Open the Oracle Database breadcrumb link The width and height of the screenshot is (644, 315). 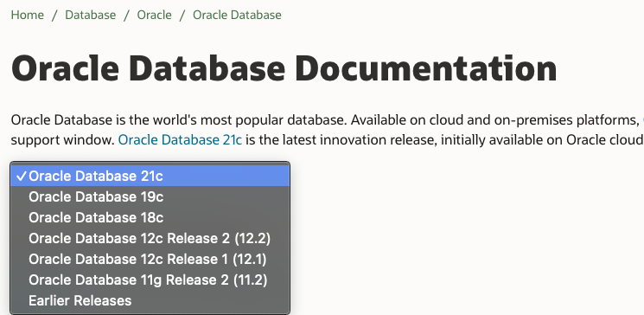(237, 16)
